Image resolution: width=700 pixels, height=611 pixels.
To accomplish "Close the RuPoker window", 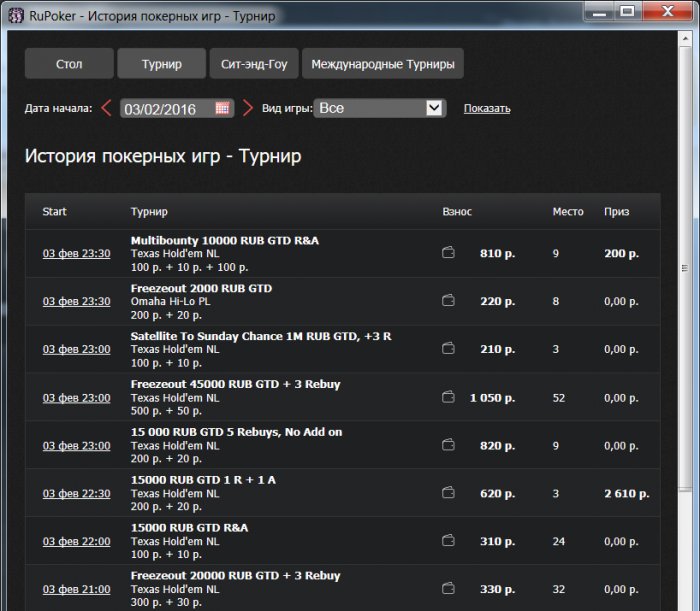I will coord(668,11).
